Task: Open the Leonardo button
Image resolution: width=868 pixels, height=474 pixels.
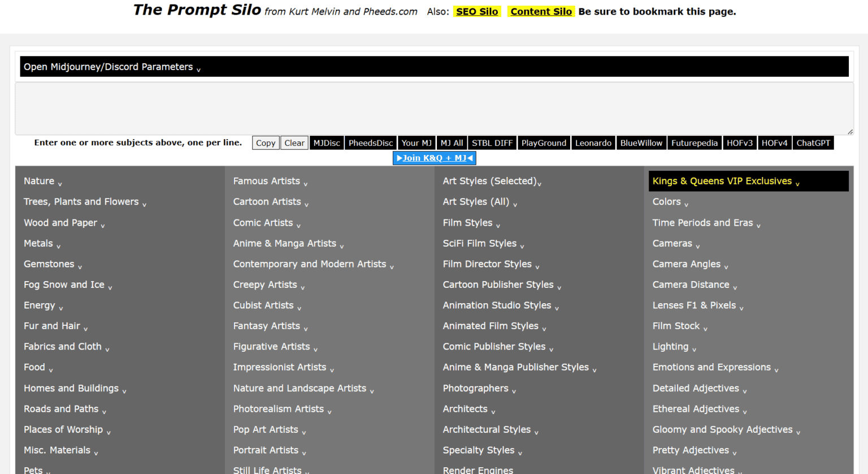Action: click(593, 143)
